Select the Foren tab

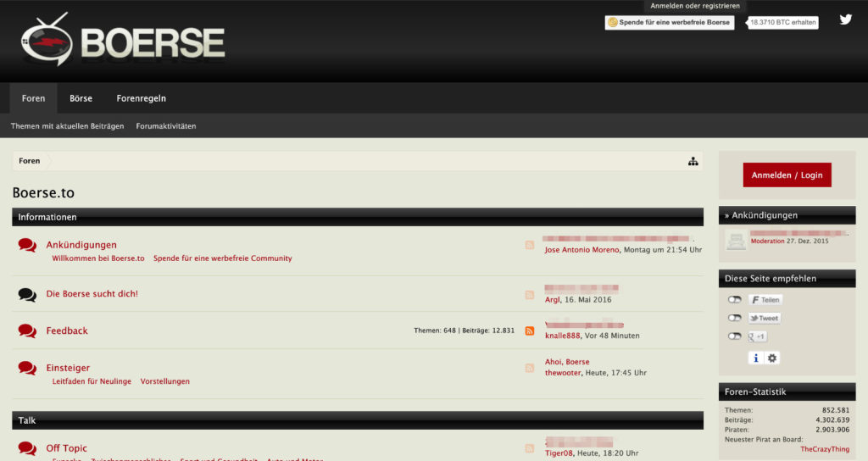[x=33, y=98]
